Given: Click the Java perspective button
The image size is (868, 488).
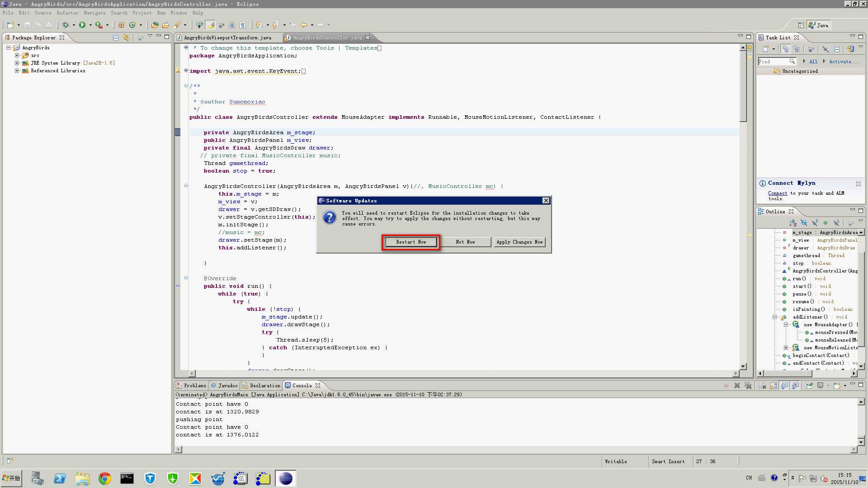Looking at the screenshot, I should pyautogui.click(x=819, y=25).
